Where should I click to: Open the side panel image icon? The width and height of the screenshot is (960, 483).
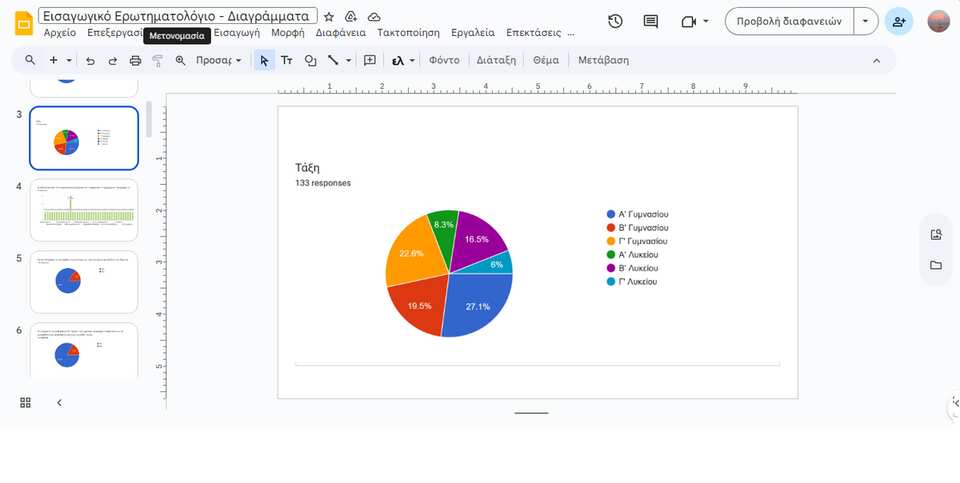click(x=936, y=234)
